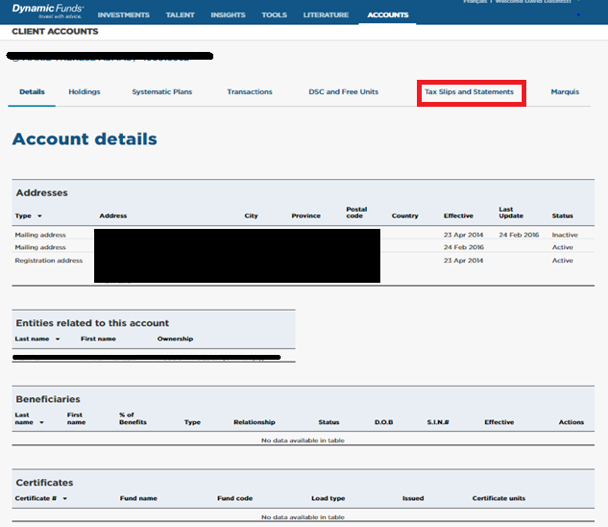Go to the Insights section
Screen dimensions: 608x527
(x=228, y=15)
